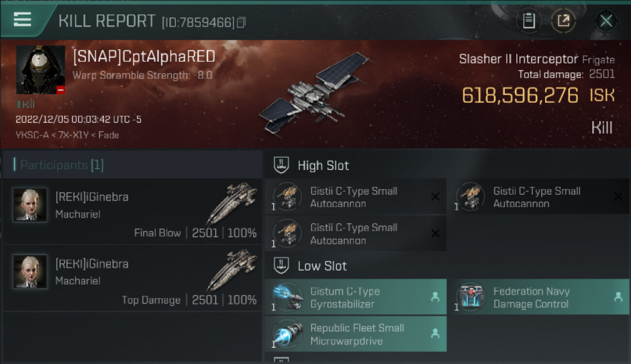Screen dimensions: 631x364
Task: Open the Final Blow iGinebra portrait
Action: (x=30, y=205)
